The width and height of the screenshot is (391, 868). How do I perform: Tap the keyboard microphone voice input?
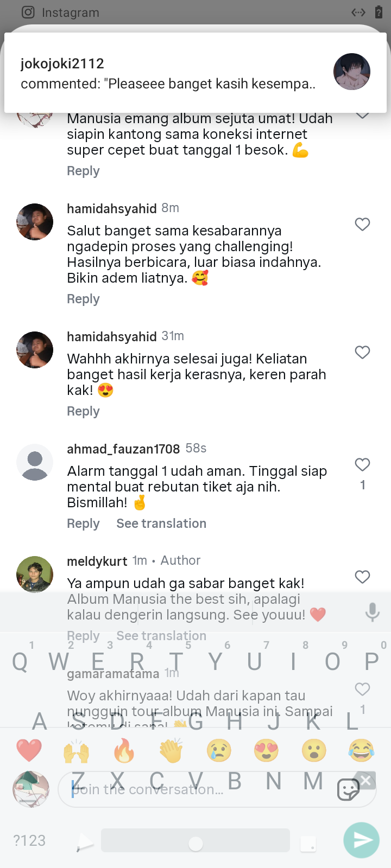[x=373, y=612]
